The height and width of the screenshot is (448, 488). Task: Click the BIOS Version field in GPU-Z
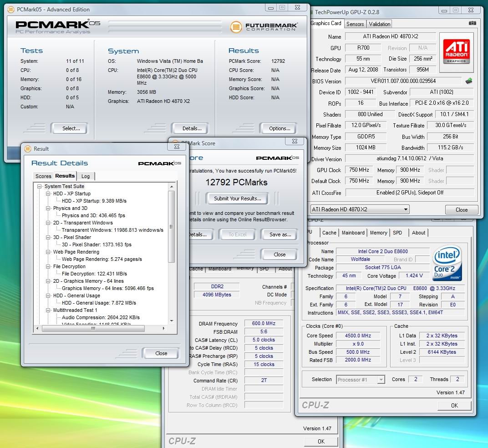point(403,81)
